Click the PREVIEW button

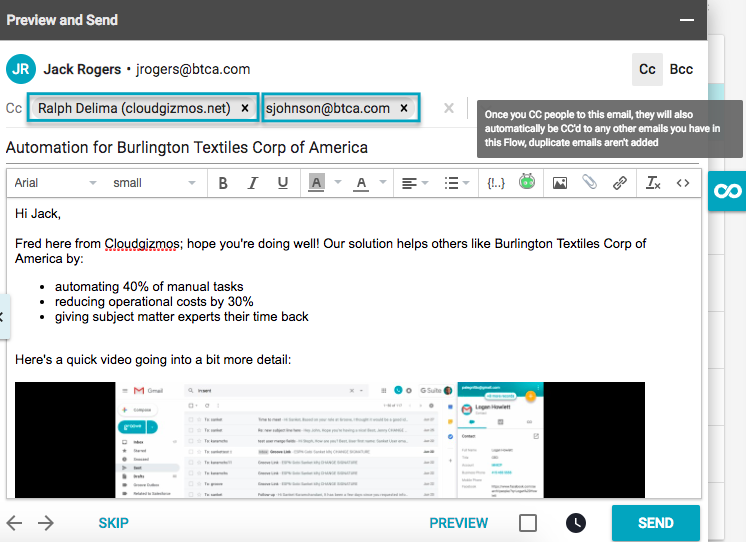pyautogui.click(x=459, y=523)
